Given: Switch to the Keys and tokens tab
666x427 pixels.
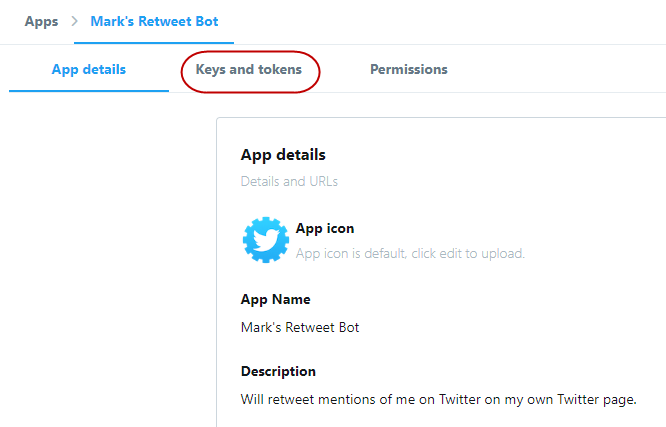Looking at the screenshot, I should coord(249,70).
